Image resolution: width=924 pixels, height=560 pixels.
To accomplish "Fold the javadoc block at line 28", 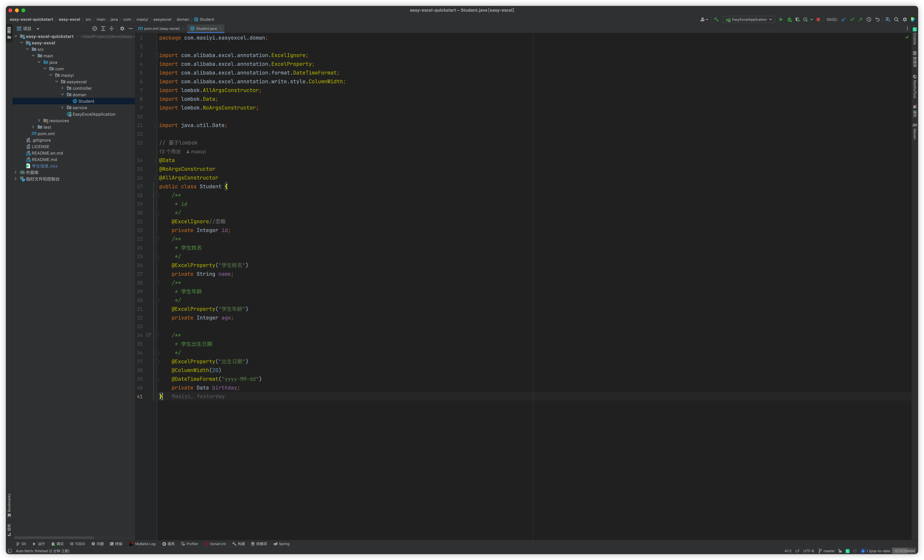I will pyautogui.click(x=157, y=283).
